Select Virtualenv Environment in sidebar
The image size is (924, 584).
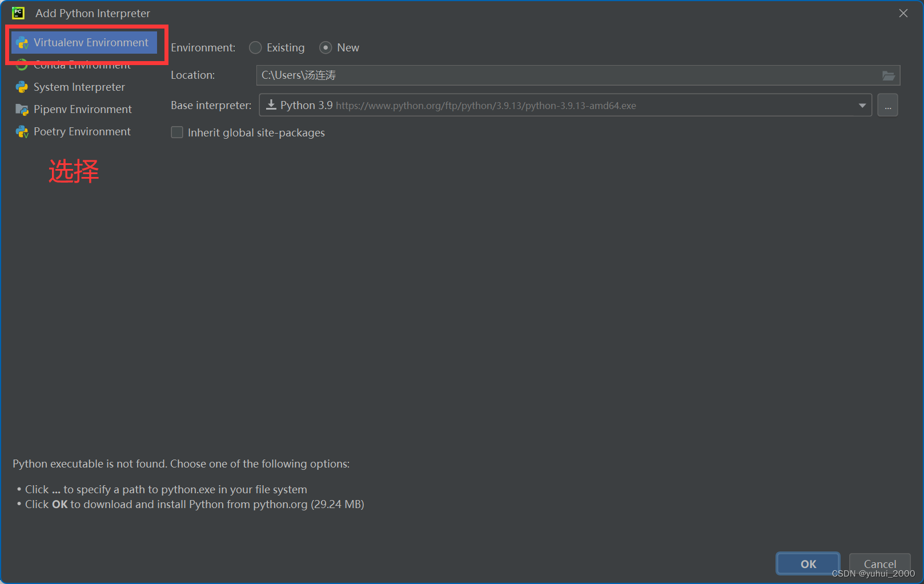click(84, 43)
